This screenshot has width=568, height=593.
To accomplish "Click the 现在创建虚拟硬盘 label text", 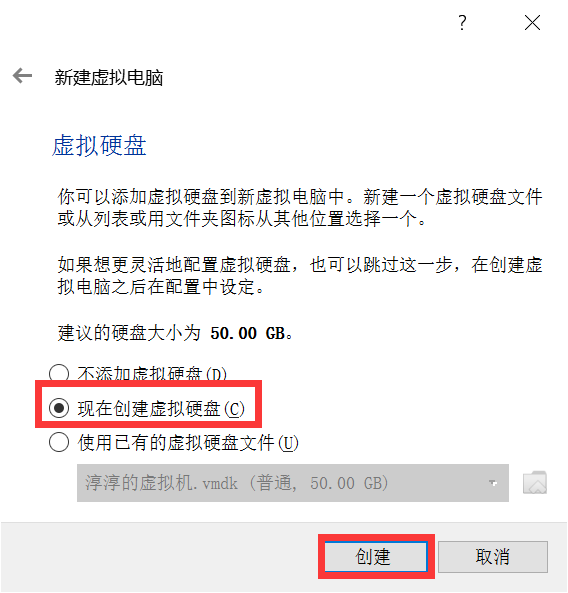I will coord(149,408).
